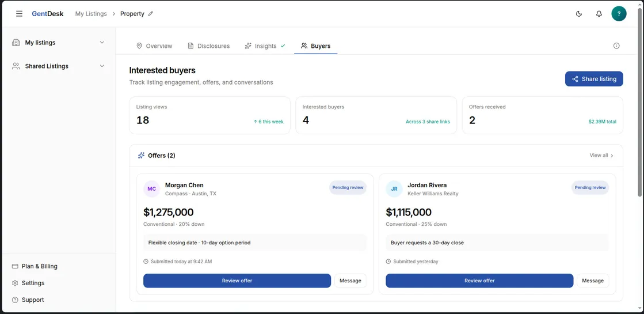Click clock icon beside 'Submitted today'
644x314 pixels.
click(146, 262)
